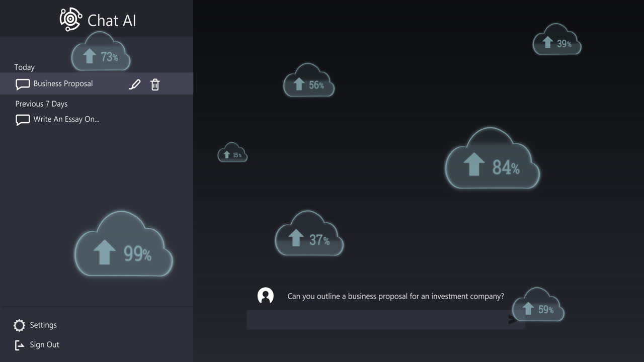The image size is (644, 362).
Task: Click the Sign Out icon
Action: point(19,345)
